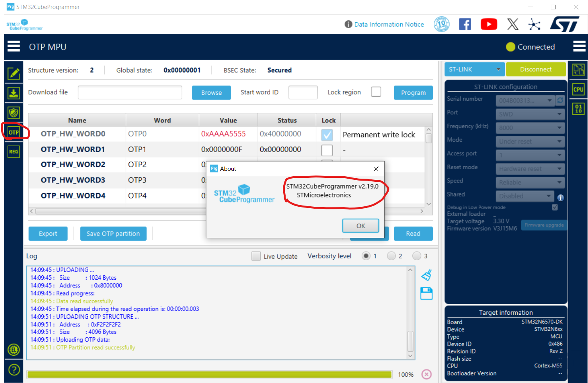This screenshot has height=383, width=588.
Task: Click the STM32CubeProgrammer logo top left
Action: coord(24,25)
